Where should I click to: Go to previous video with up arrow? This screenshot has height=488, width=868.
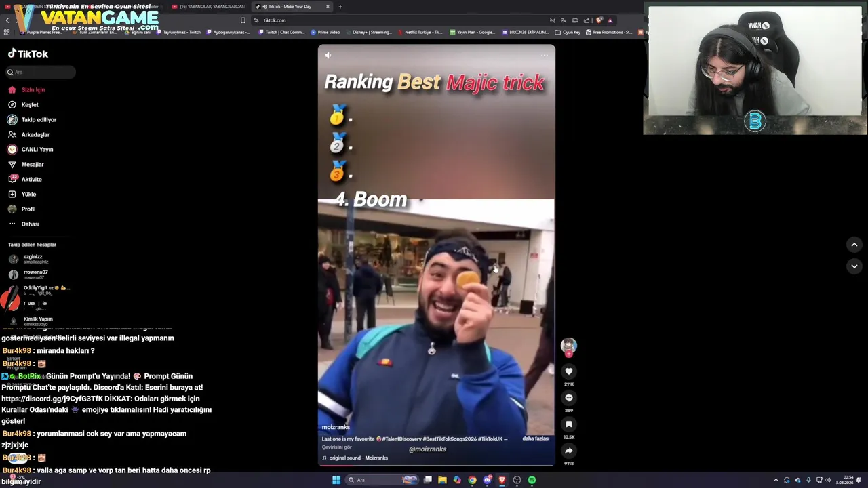(854, 245)
